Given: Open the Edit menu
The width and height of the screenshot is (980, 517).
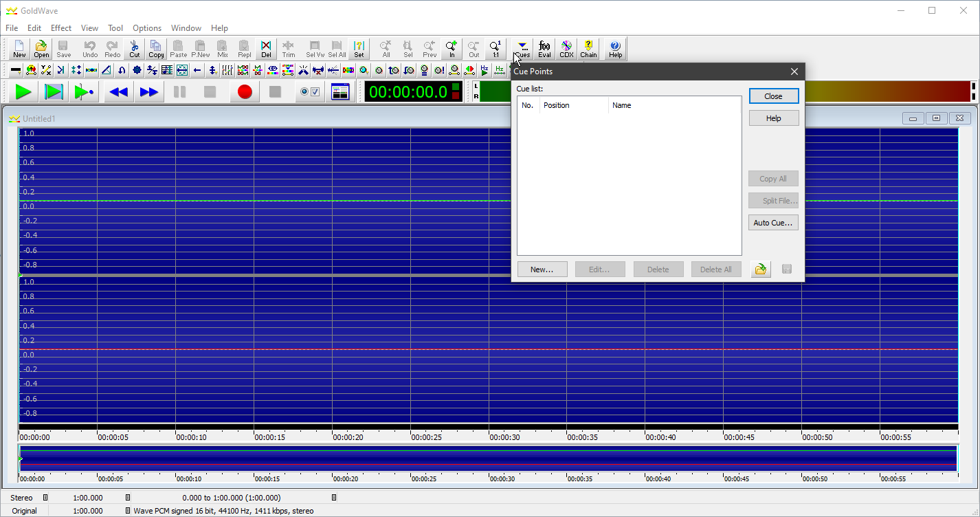Looking at the screenshot, I should pyautogui.click(x=34, y=28).
